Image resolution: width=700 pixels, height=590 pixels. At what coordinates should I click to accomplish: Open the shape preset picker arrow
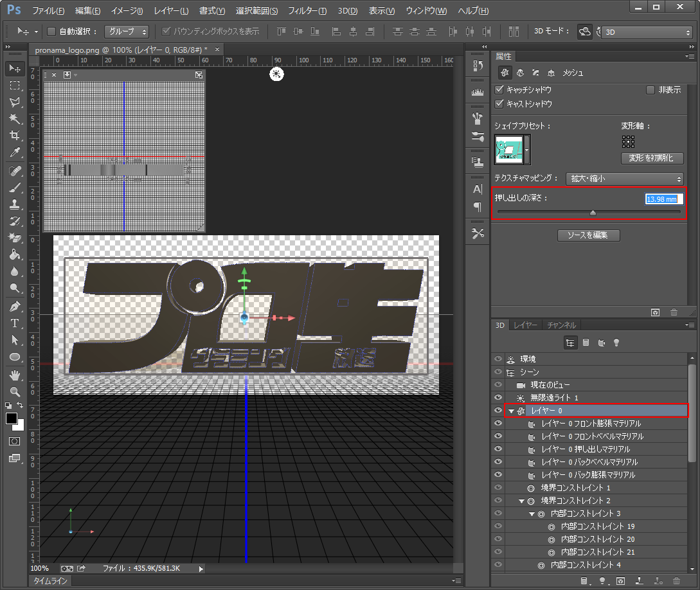[528, 150]
